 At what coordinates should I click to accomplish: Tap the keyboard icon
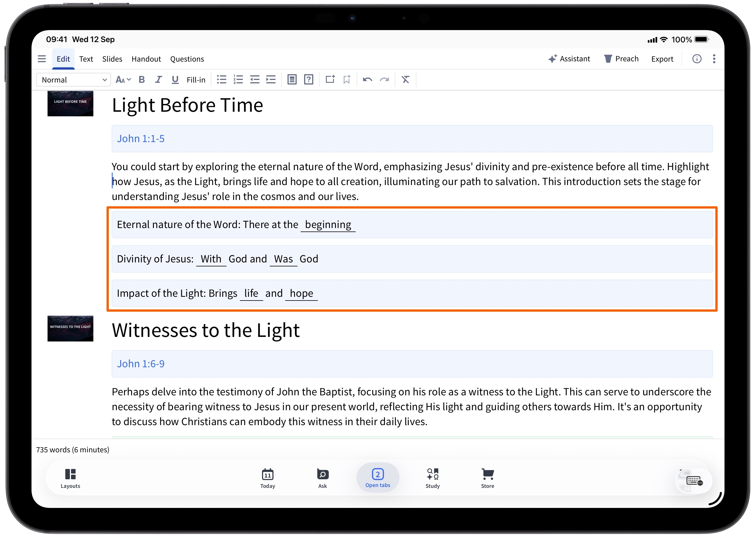(694, 480)
